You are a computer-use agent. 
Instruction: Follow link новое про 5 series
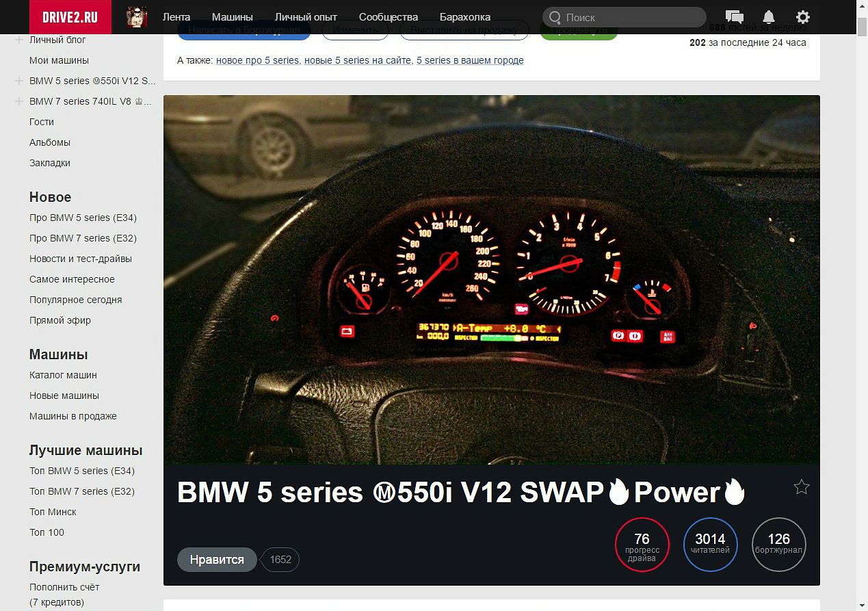pos(257,60)
